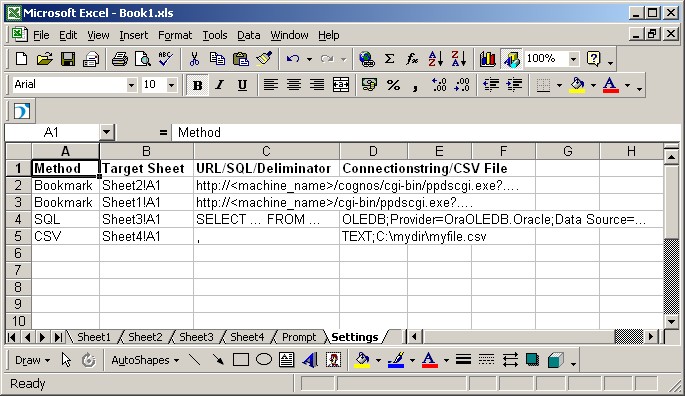Open the Edit menu

click(x=68, y=35)
